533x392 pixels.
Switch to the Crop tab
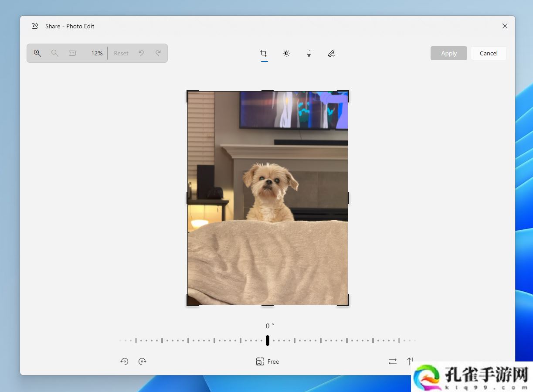click(264, 53)
